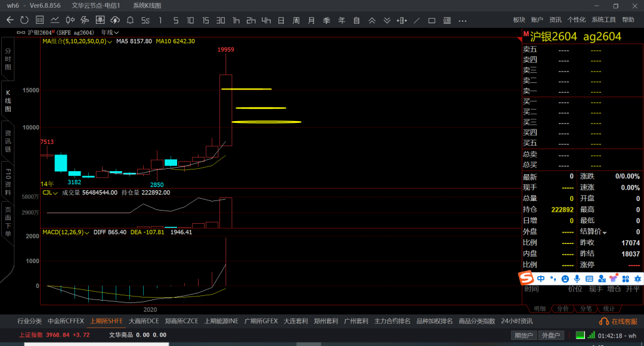644x346 pixels.
Task: Click the green grid status icon
Action: [580, 335]
